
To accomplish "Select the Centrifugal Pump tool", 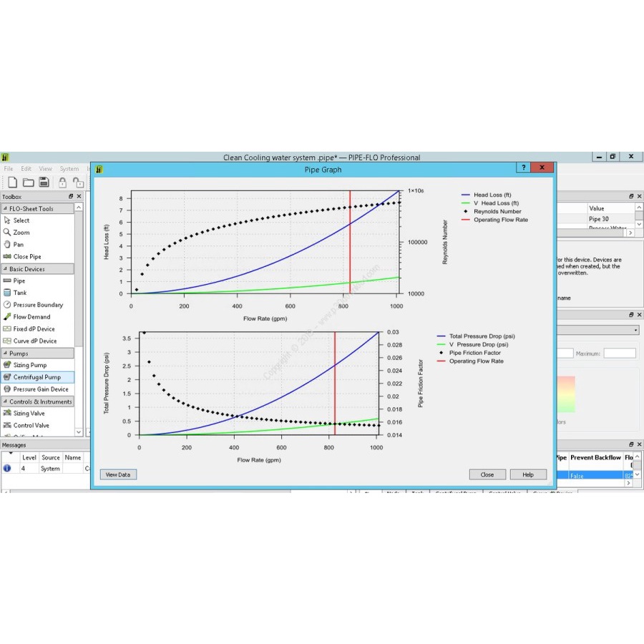I will point(37,377).
